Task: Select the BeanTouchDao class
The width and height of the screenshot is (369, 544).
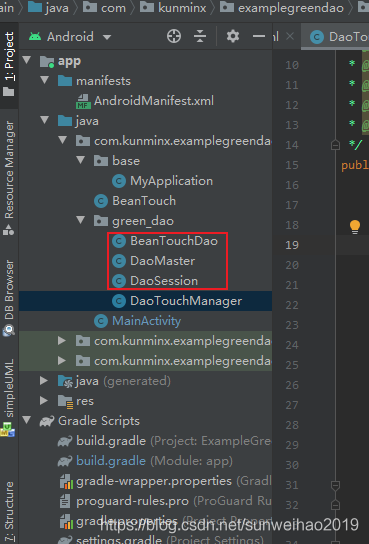Action: pos(174,241)
